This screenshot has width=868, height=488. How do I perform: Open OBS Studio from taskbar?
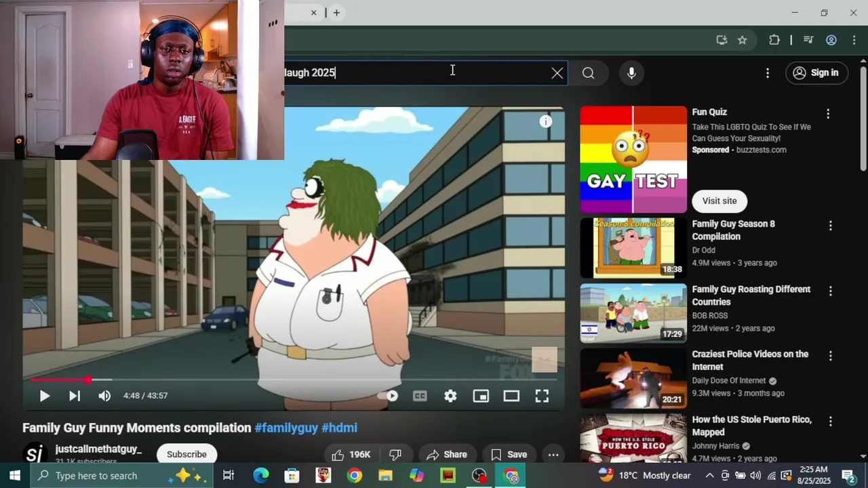(479, 476)
